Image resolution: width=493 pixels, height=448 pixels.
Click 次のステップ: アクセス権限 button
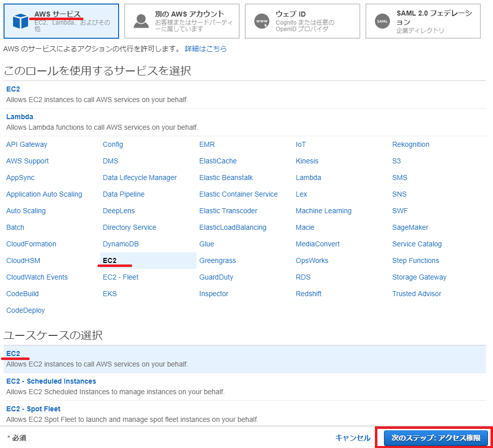(x=436, y=438)
